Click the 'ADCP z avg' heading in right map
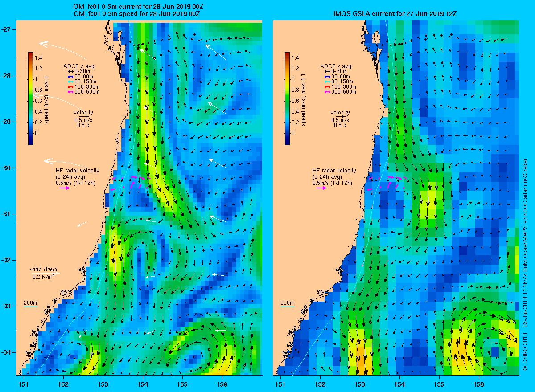Image resolution: width=535 pixels, height=392 pixels. click(336, 66)
